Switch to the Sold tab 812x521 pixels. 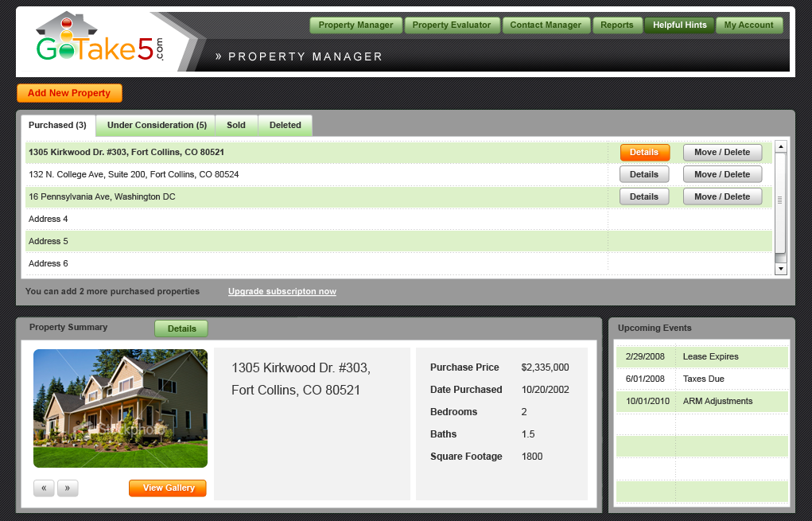coord(236,126)
